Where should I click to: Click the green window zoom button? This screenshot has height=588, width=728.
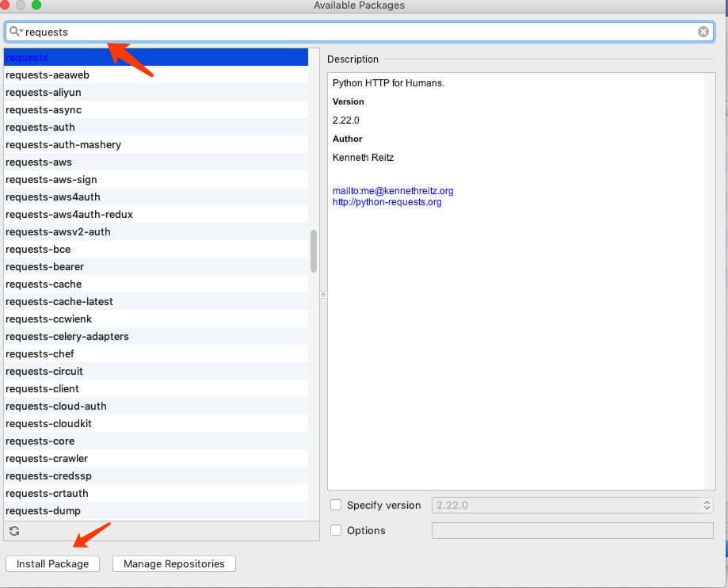(x=36, y=5)
